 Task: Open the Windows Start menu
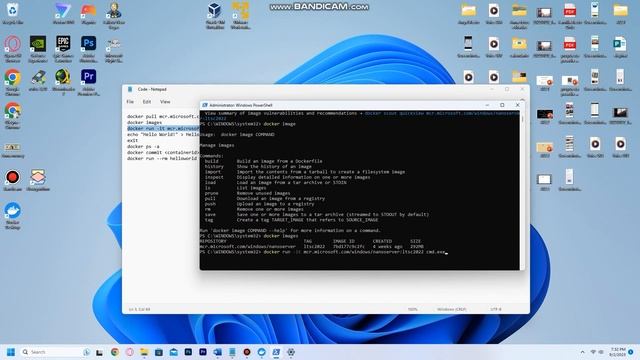click(11, 352)
